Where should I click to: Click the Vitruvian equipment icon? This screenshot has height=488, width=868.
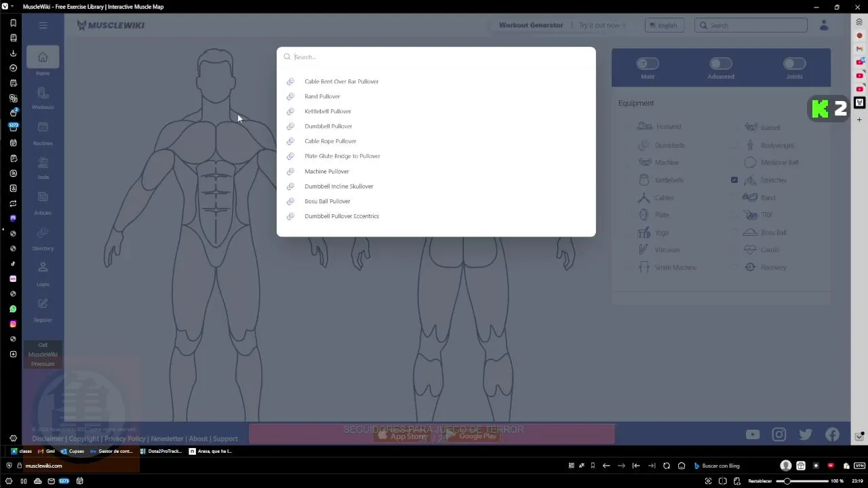click(x=644, y=249)
